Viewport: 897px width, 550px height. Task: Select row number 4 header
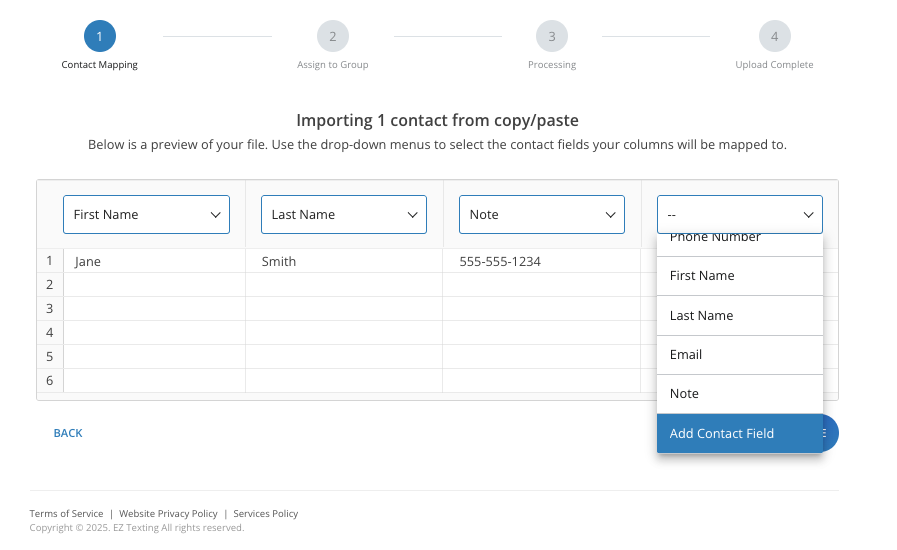[x=50, y=333]
